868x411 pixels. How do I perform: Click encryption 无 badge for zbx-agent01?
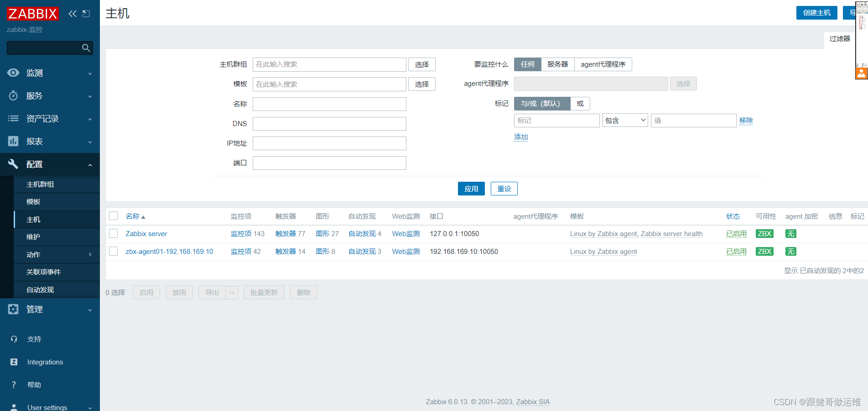coord(791,252)
